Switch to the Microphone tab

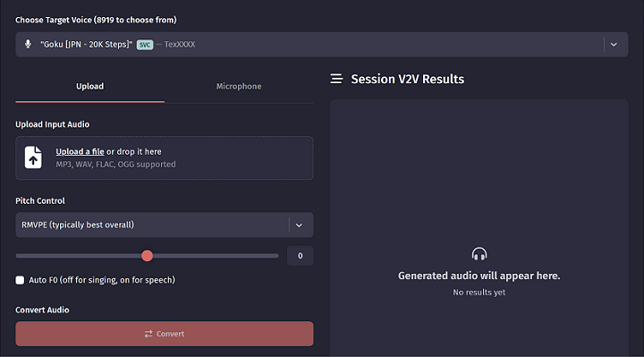pyautogui.click(x=239, y=86)
